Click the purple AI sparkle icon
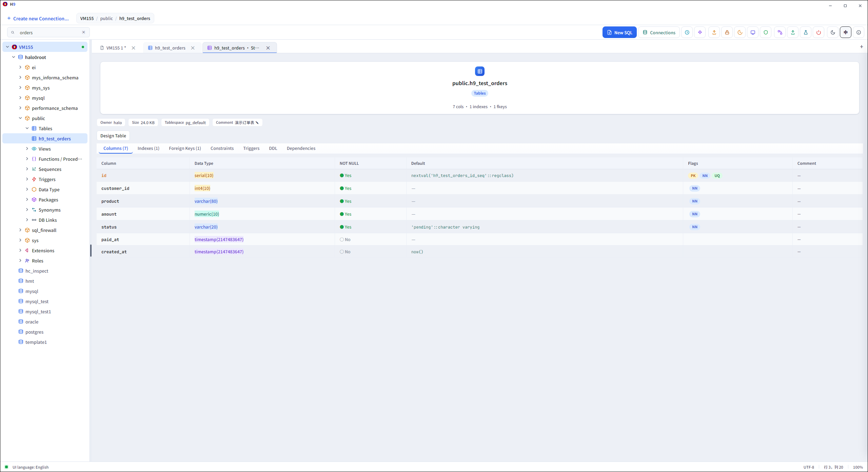Image resolution: width=868 pixels, height=472 pixels. [700, 33]
